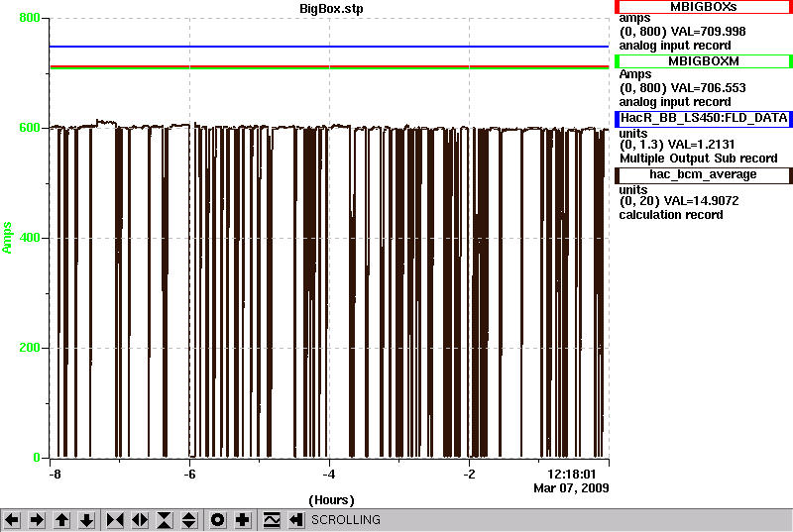Viewport: 793px width, 532px height.
Task: Click the VAL=1.2131 reading text
Action: click(x=701, y=145)
